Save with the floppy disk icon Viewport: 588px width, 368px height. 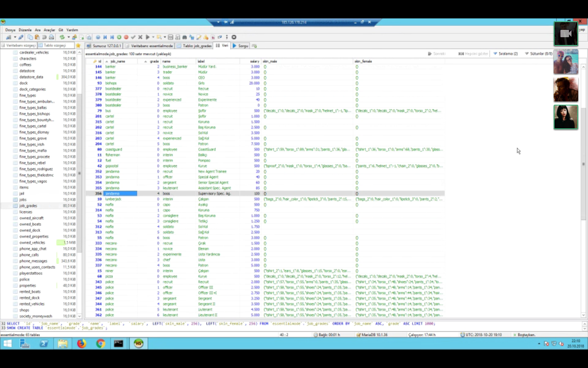pos(170,37)
